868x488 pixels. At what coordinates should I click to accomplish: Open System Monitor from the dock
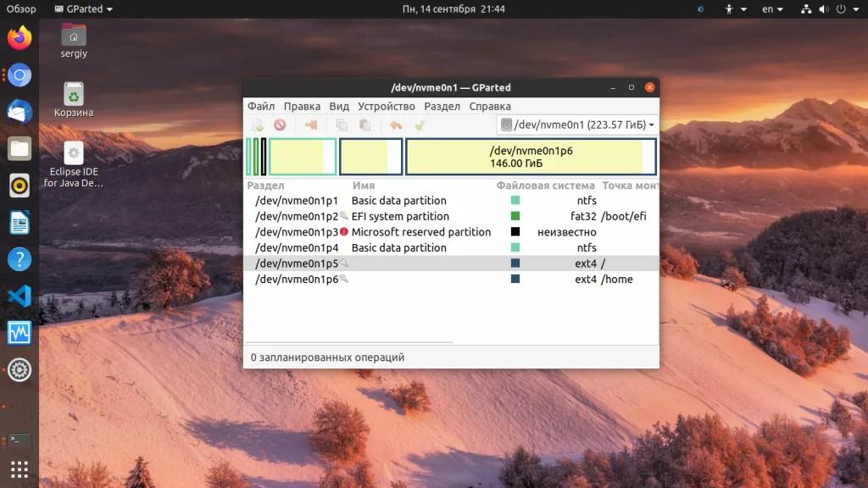(19, 333)
